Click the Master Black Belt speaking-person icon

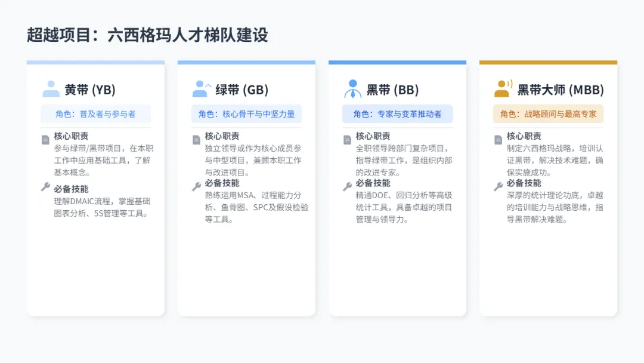pos(503,89)
